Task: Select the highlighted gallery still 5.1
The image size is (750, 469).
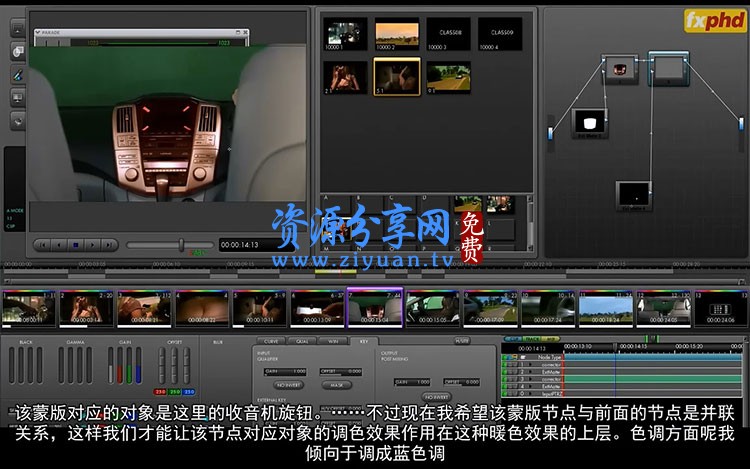Action: [397, 76]
